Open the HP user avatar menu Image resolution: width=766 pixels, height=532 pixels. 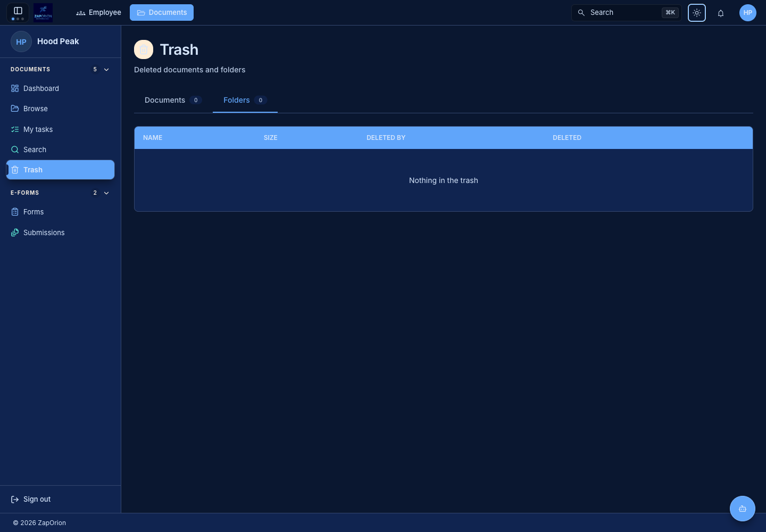pyautogui.click(x=748, y=13)
